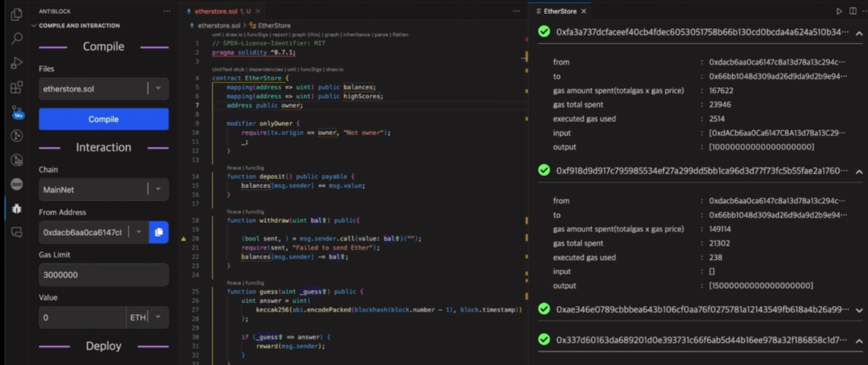Click the Gas Limit input field

tap(104, 275)
